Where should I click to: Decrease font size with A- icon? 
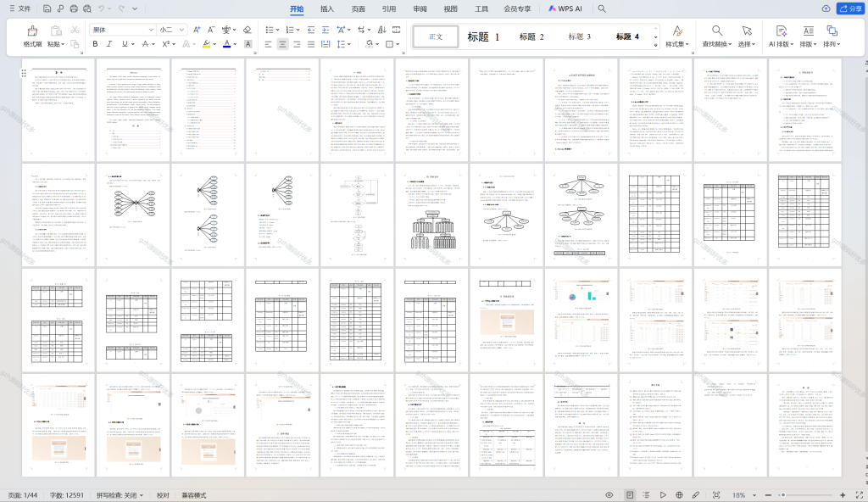(x=211, y=30)
